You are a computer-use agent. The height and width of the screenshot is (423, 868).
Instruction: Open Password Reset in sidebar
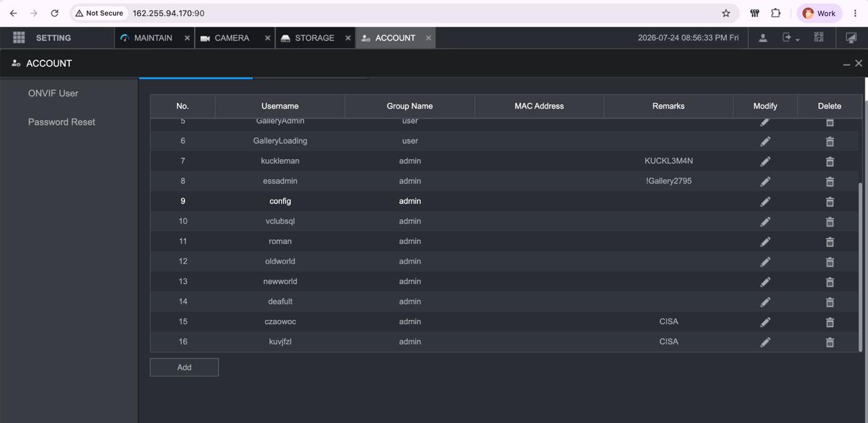[x=62, y=122]
